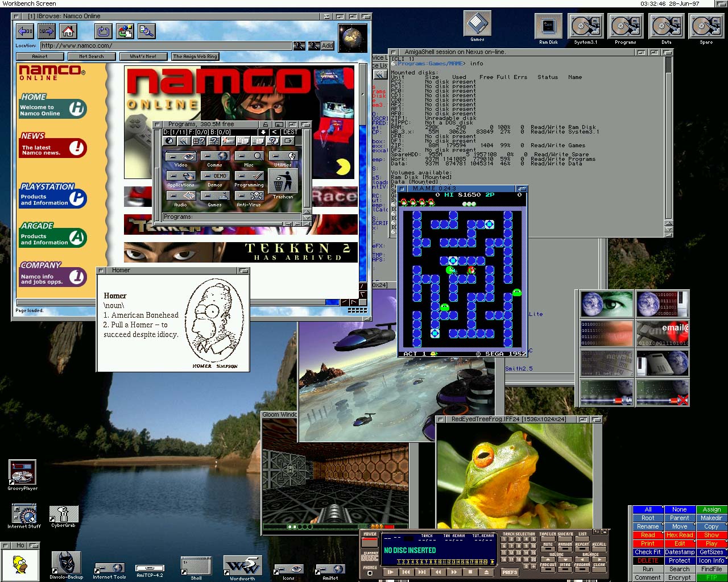Select the Aminet bookmark button
Screen dimensions: 728x582
(40, 56)
